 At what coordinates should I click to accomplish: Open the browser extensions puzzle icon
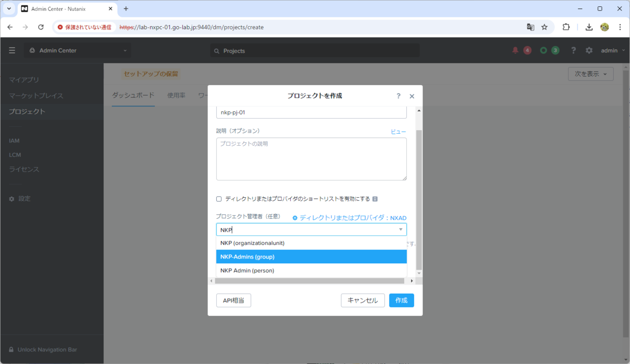point(566,27)
